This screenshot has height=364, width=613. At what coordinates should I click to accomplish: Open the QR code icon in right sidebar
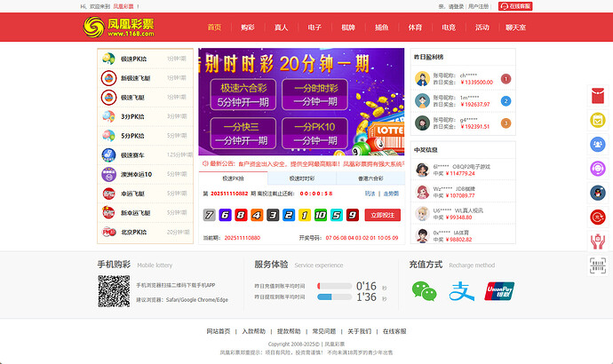coord(597,265)
